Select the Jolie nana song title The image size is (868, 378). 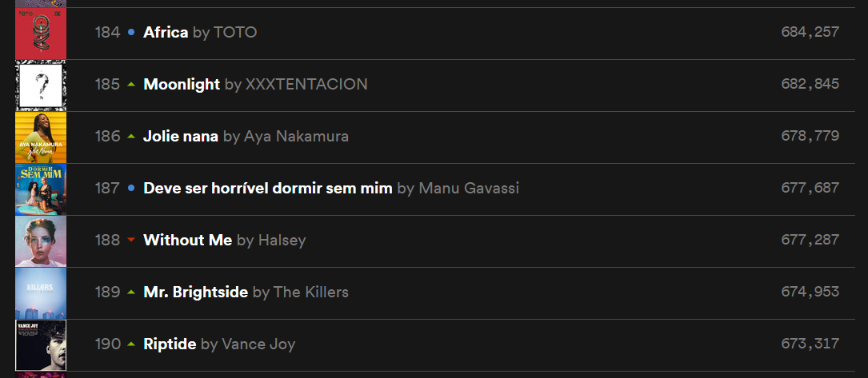click(x=181, y=136)
